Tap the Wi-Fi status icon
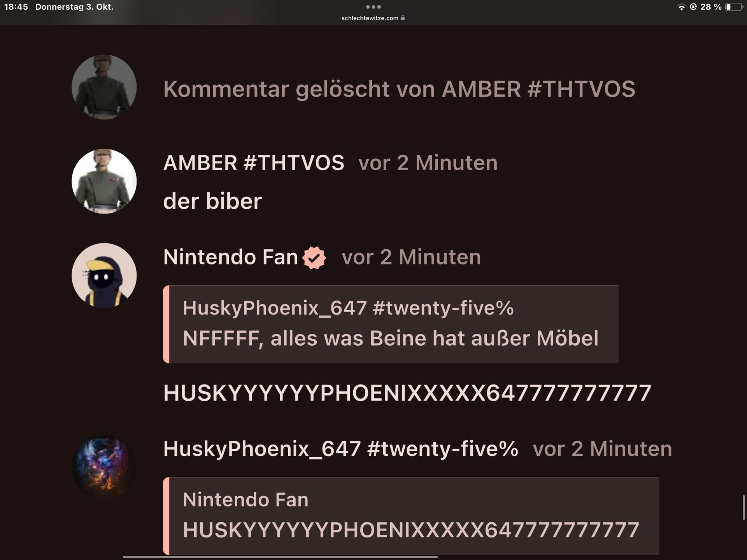Image resolution: width=747 pixels, height=560 pixels. tap(681, 7)
